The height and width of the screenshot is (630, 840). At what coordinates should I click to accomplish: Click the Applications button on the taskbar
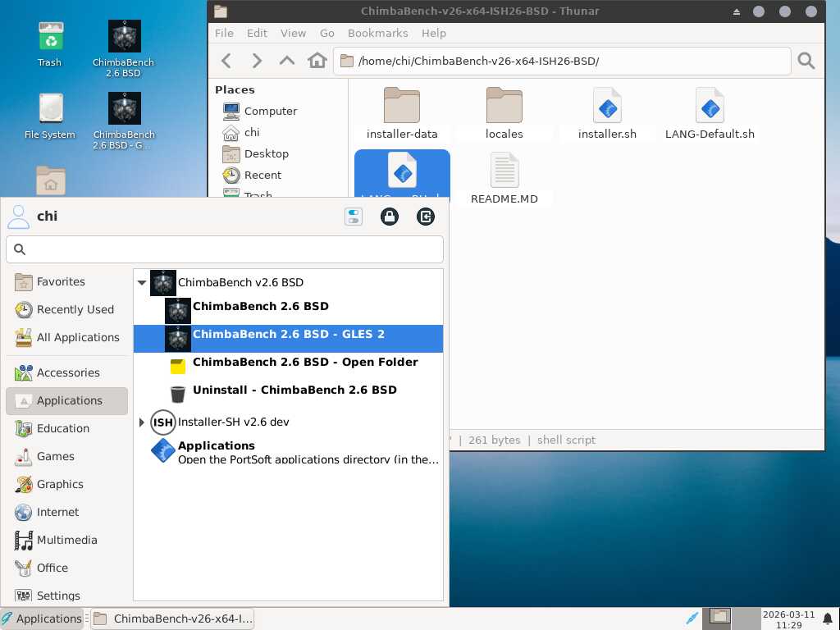[42, 619]
